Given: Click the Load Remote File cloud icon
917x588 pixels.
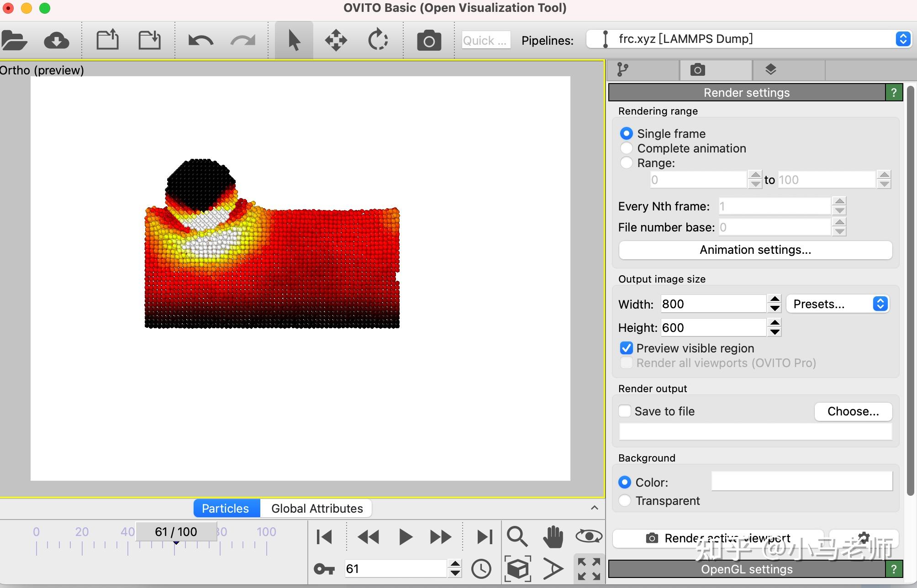Looking at the screenshot, I should pyautogui.click(x=56, y=40).
